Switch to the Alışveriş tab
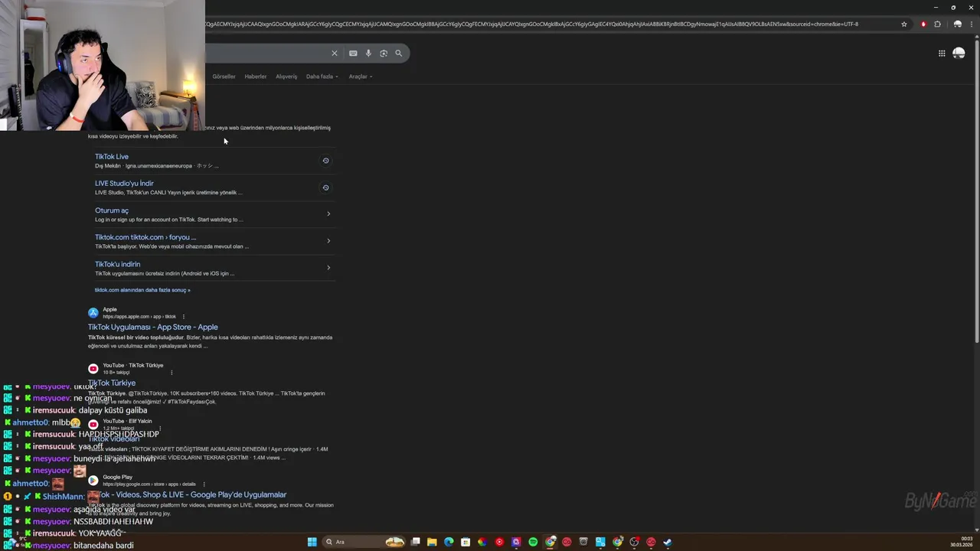The height and width of the screenshot is (551, 980). pos(286,77)
